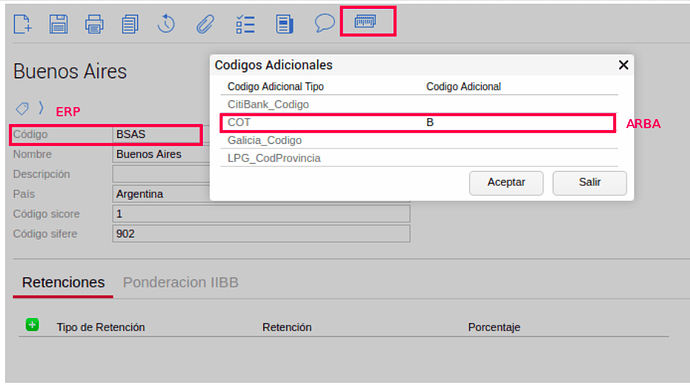Click the País field showing Argentina
Image resolution: width=690 pixels, height=385 pixels.
coord(161,194)
